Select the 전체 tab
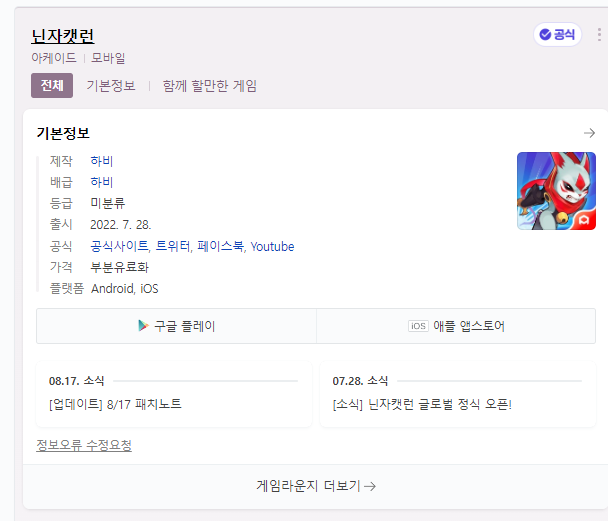 pos(52,85)
